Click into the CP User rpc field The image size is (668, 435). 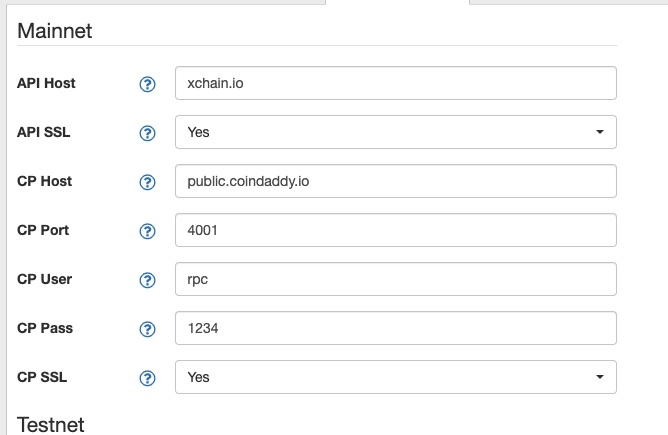click(x=396, y=279)
